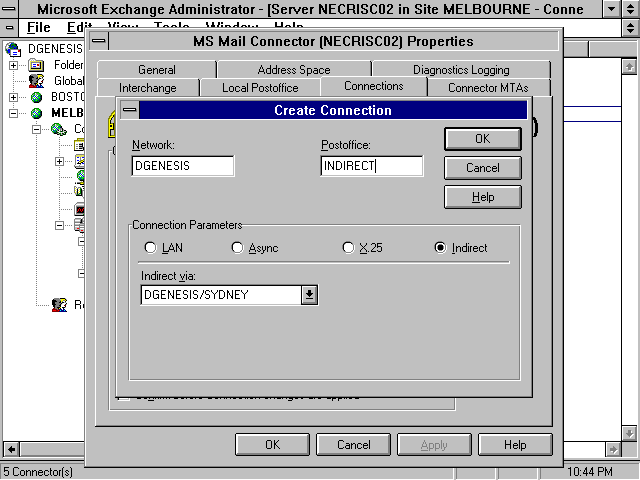Click down arrow of right pane scrollbar
640x480 pixels.
[x=629, y=433]
